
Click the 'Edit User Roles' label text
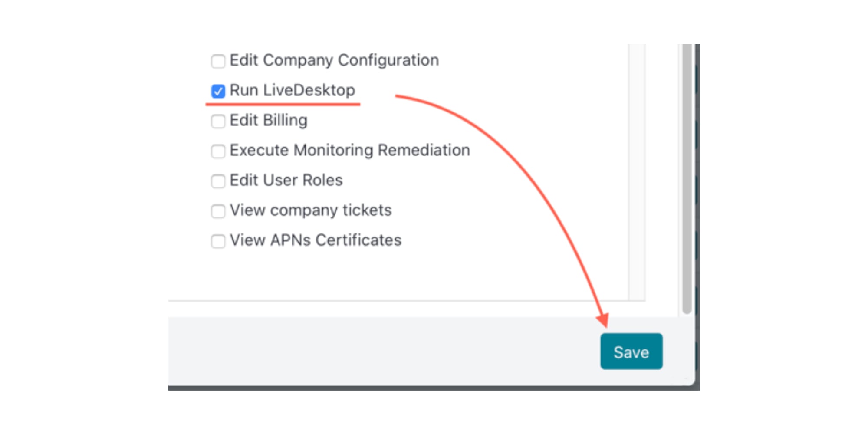pyautogui.click(x=286, y=180)
